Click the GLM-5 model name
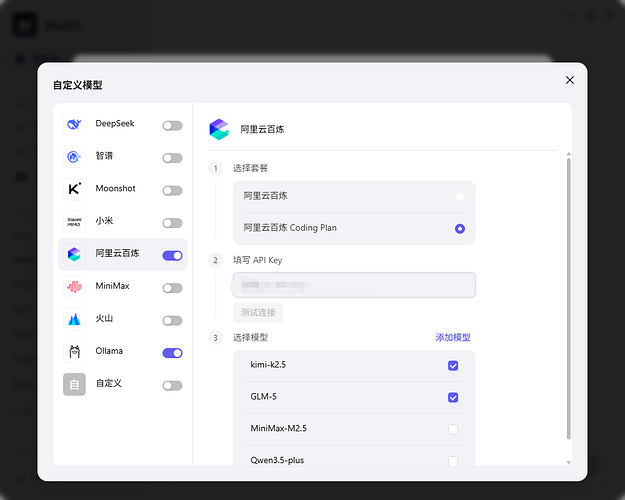The height and width of the screenshot is (500, 625). click(x=263, y=397)
